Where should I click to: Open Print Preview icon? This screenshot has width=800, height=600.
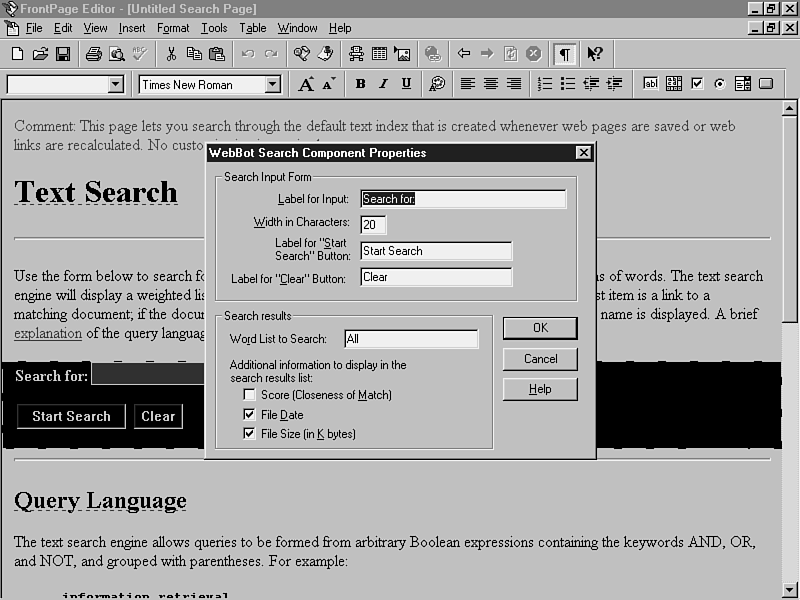[117, 54]
